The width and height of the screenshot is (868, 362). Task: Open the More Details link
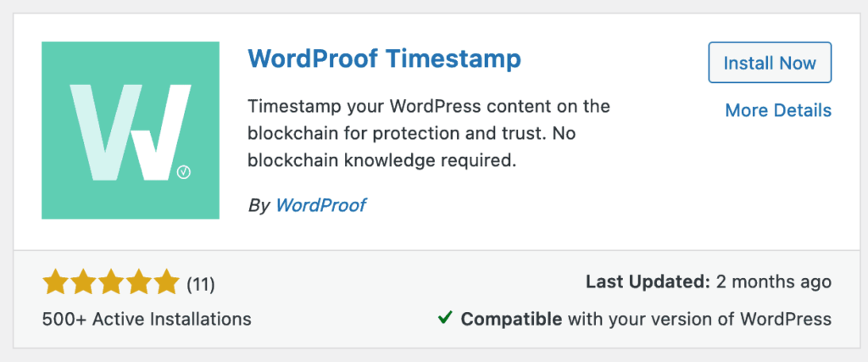[777, 110]
